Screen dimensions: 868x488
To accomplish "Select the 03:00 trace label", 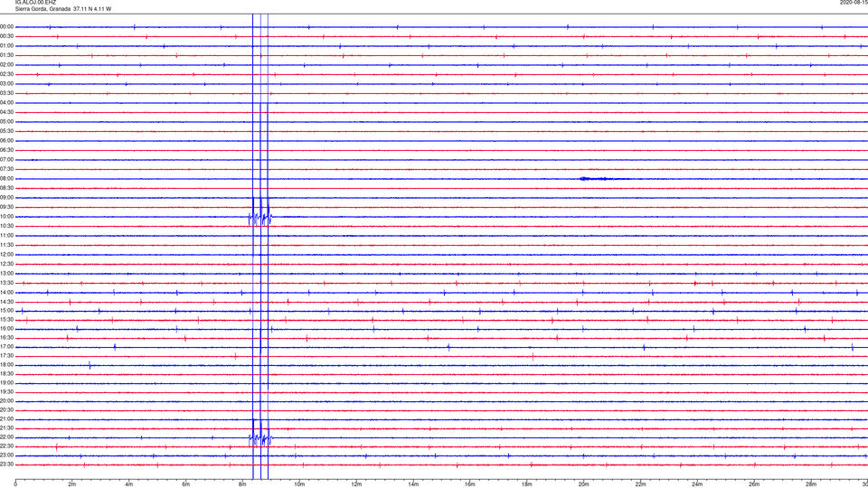I will point(6,83).
